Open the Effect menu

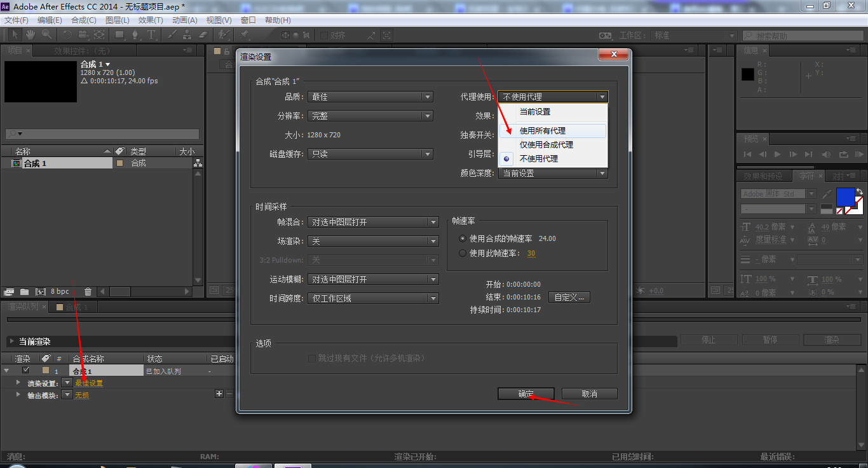point(151,20)
